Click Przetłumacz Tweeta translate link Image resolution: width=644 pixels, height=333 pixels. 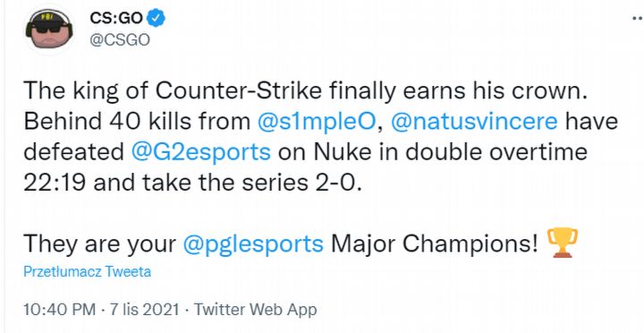point(87,272)
